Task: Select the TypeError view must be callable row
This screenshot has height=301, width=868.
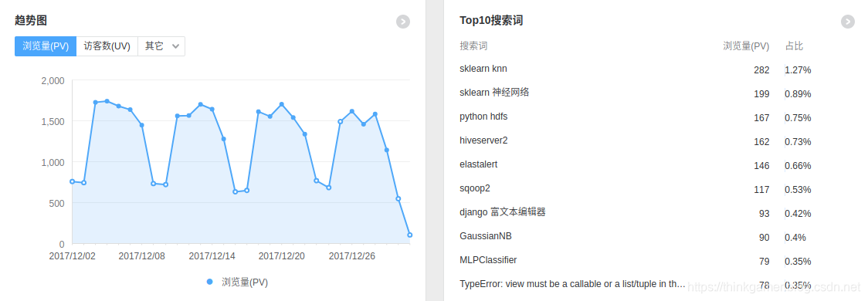Action: click(572, 284)
